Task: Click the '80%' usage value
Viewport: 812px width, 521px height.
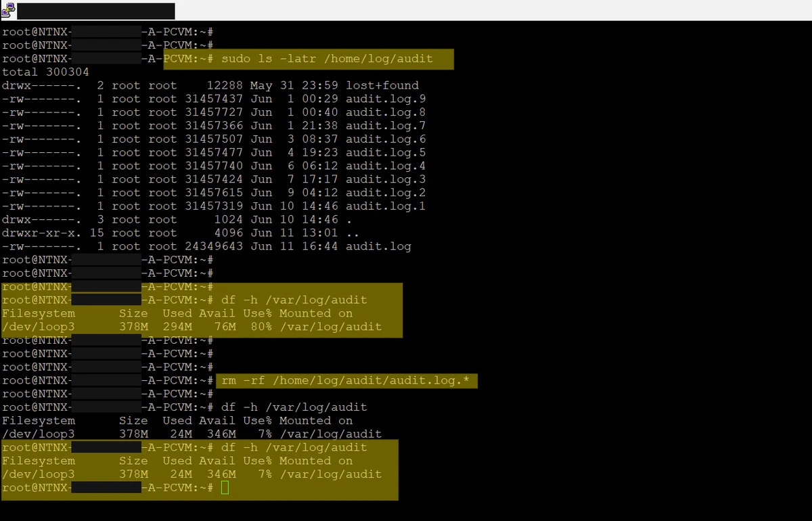Action: (261, 327)
